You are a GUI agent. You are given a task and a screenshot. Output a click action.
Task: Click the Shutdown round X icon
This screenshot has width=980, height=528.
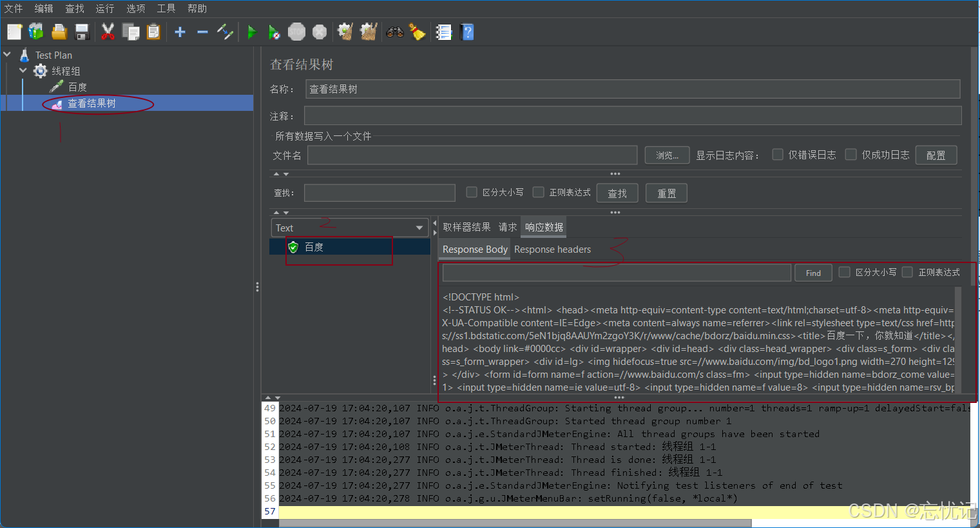pyautogui.click(x=320, y=32)
